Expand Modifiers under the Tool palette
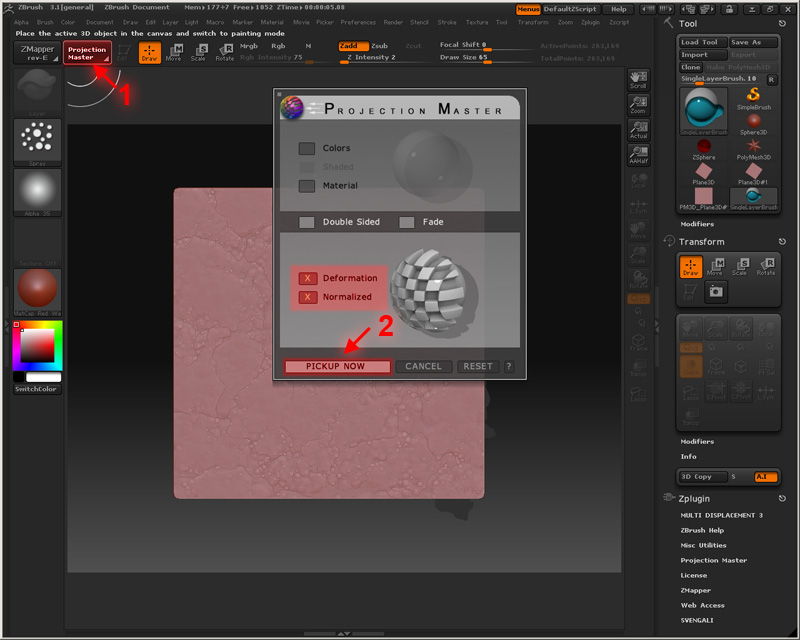The width and height of the screenshot is (800, 640). [x=697, y=224]
